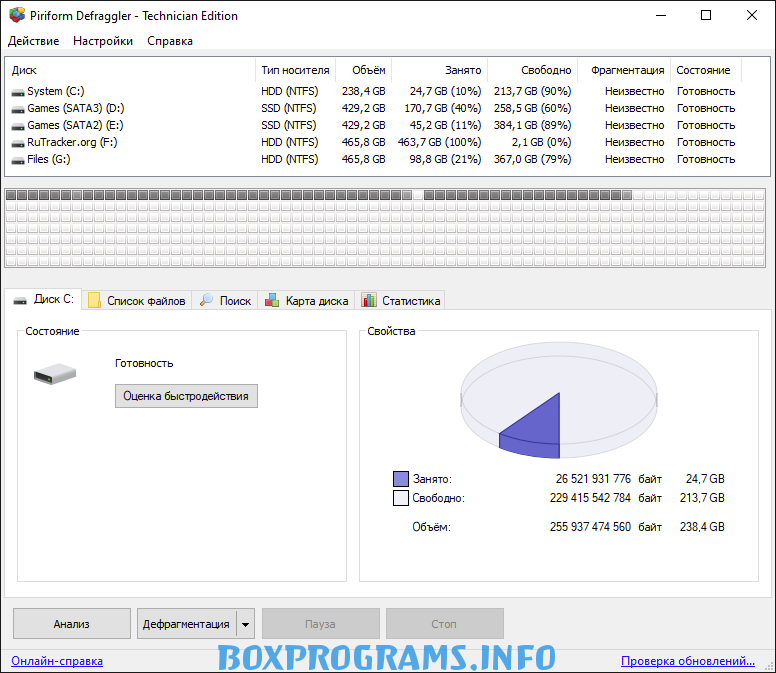Select the RuTracker.org (F:) row label
This screenshot has width=776, height=673.
coord(72,143)
